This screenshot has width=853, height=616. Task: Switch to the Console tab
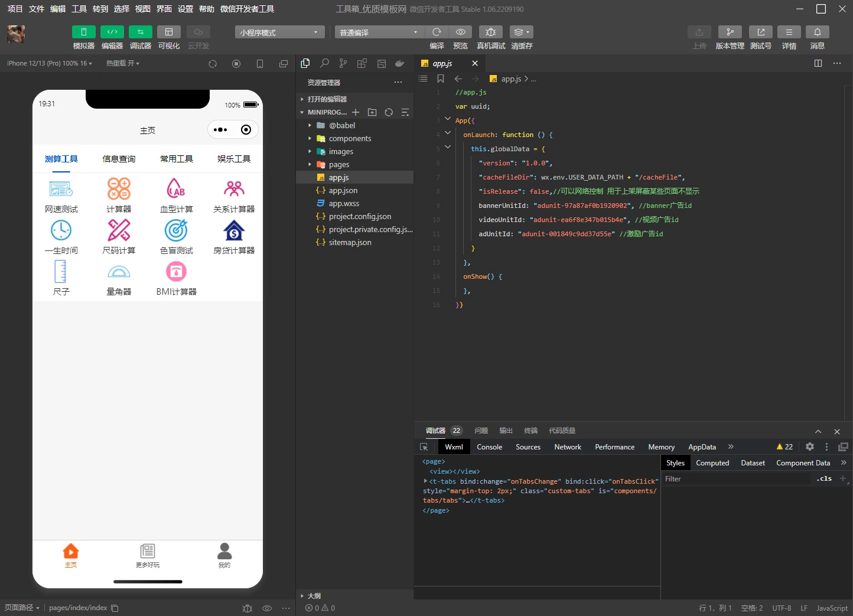coord(489,447)
